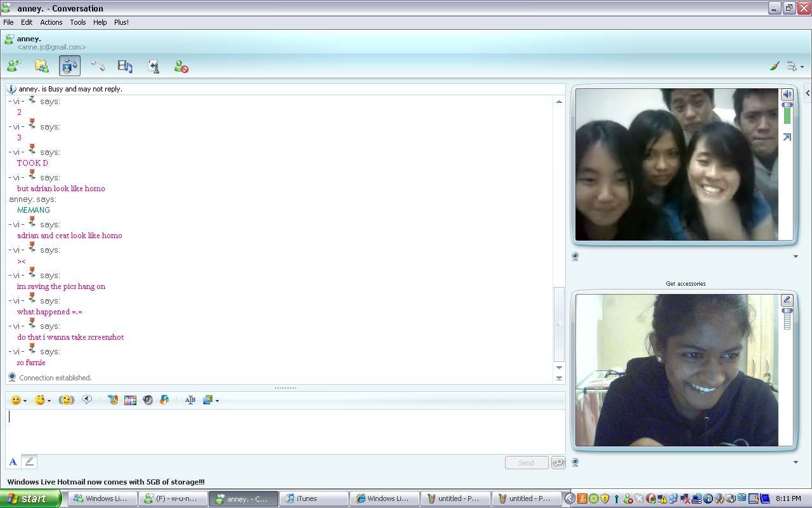Switch to handwriting mode
This screenshot has height=508, width=812.
point(29,462)
